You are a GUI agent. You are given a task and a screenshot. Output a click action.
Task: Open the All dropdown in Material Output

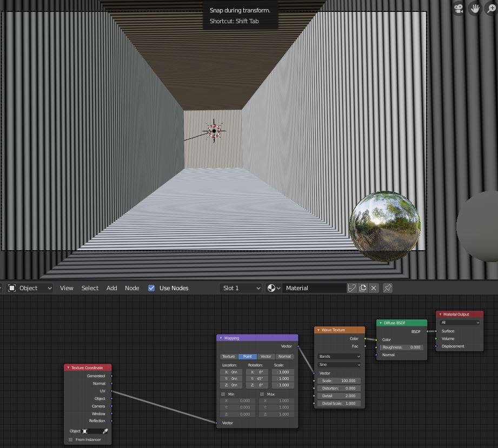pyautogui.click(x=459, y=322)
